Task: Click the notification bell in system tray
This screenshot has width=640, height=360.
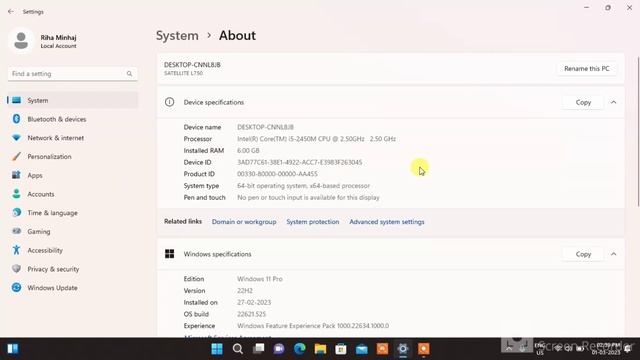Action: click(x=628, y=349)
